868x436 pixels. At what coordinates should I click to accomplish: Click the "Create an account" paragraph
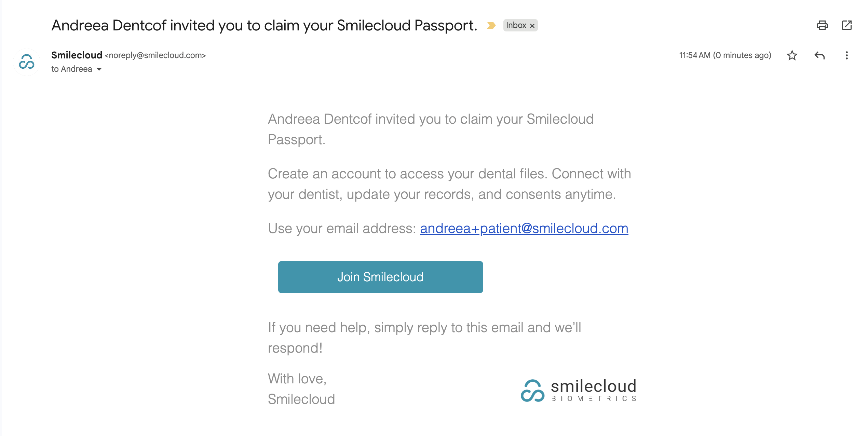(x=449, y=184)
